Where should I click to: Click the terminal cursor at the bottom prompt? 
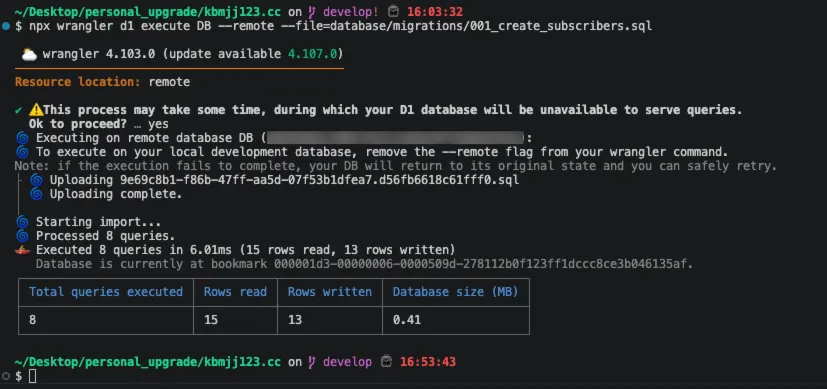pyautogui.click(x=32, y=376)
